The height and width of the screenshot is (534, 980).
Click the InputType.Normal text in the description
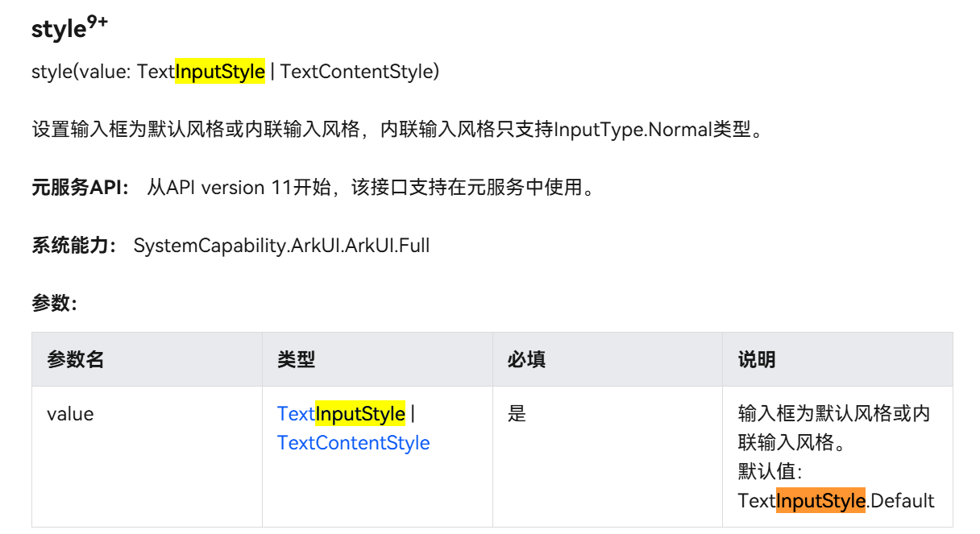[x=633, y=130]
